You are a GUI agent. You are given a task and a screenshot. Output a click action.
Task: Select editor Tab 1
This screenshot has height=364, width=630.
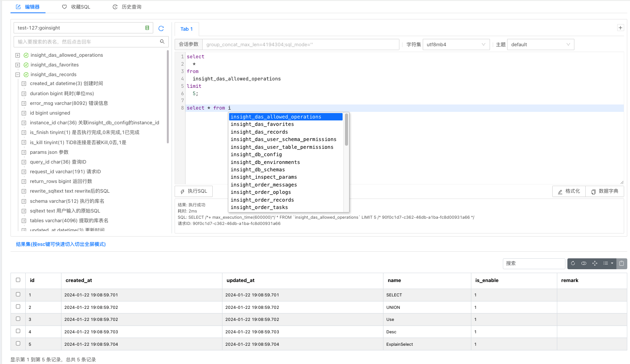click(x=187, y=29)
